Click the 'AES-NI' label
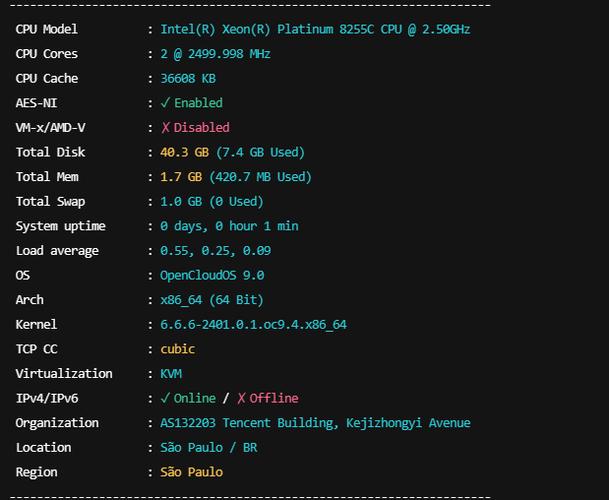This screenshot has width=609, height=500. [x=36, y=103]
